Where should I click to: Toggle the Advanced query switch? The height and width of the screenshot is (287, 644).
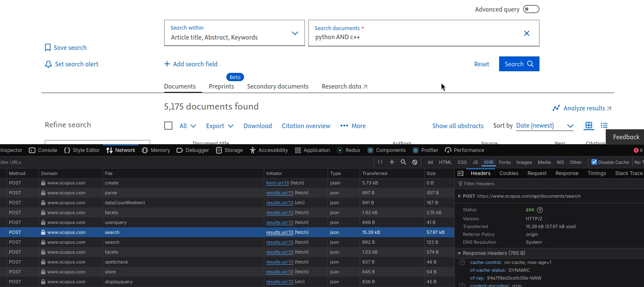tap(531, 9)
